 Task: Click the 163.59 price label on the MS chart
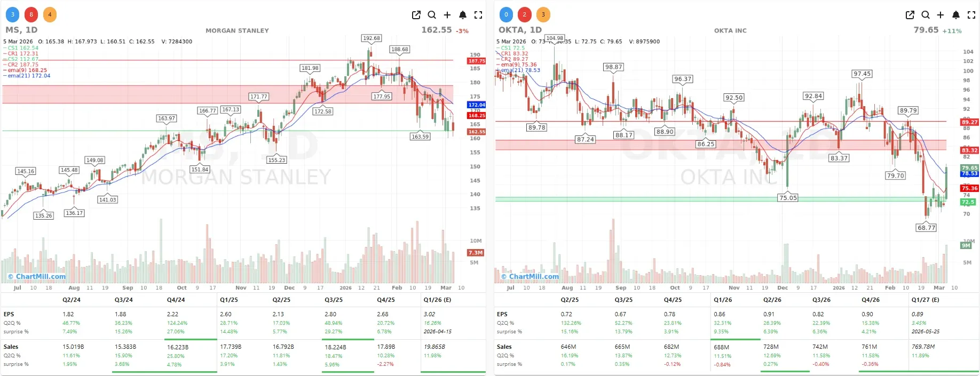point(420,137)
